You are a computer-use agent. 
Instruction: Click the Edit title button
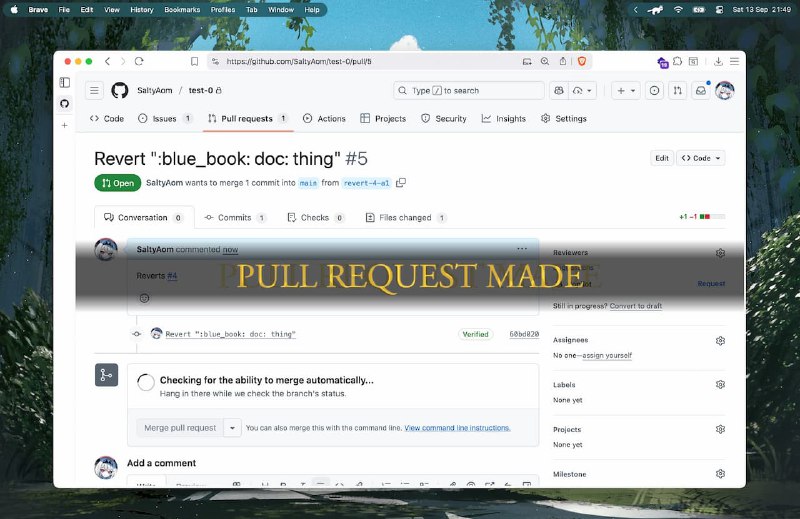coord(662,158)
